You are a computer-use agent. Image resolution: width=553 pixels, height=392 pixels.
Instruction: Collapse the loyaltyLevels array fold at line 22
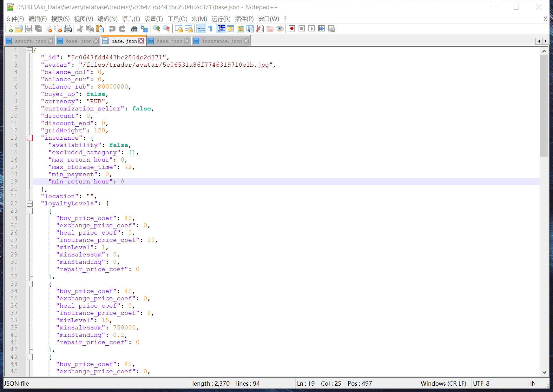coord(30,203)
